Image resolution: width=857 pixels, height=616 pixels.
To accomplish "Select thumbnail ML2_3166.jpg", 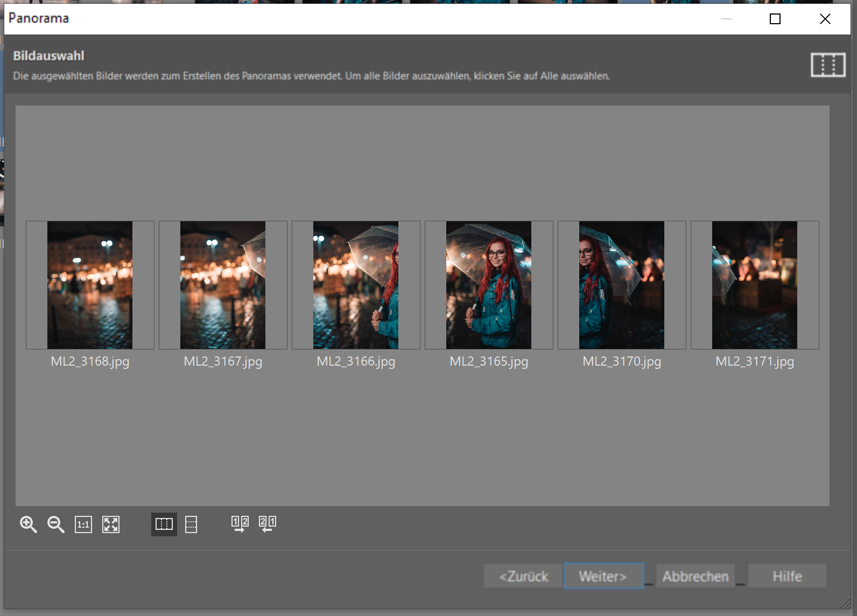I will click(356, 285).
